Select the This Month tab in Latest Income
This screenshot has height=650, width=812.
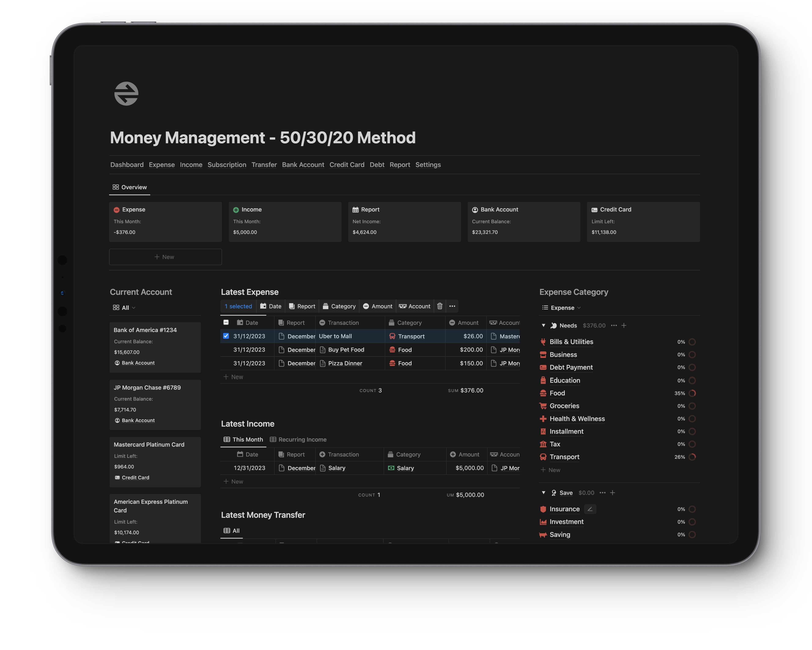click(243, 440)
